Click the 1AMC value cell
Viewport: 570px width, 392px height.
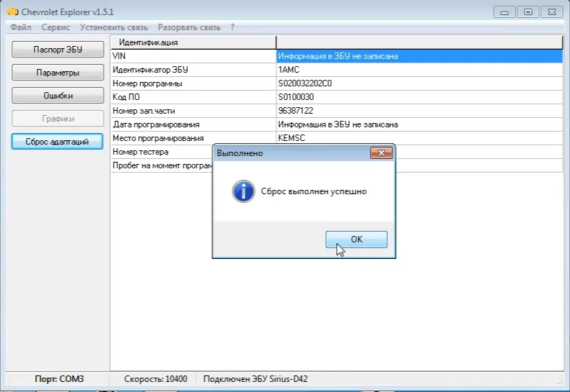[420, 70]
